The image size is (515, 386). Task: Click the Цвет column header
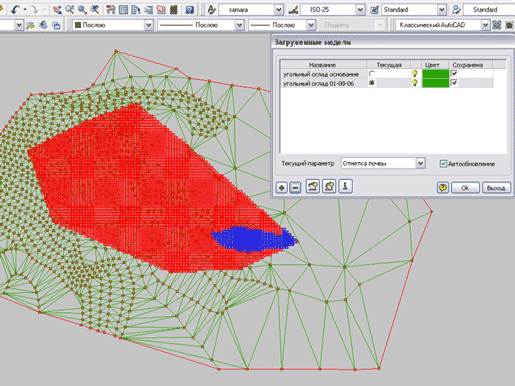(432, 65)
